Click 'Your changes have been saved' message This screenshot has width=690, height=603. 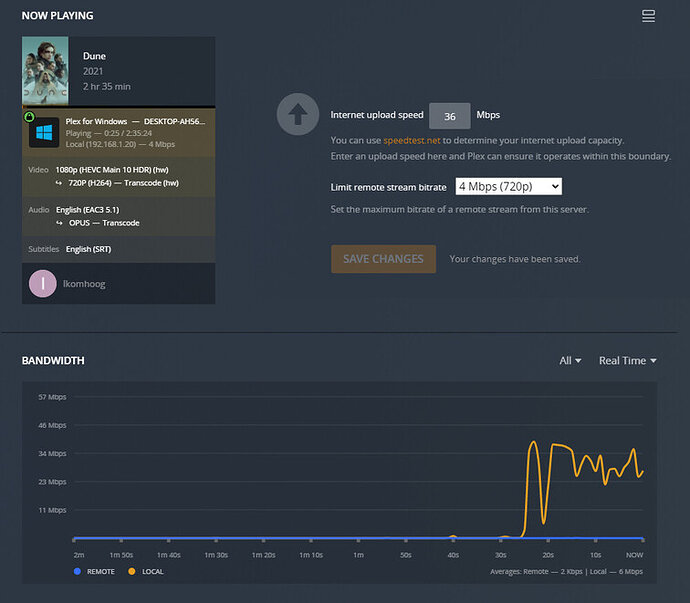[x=514, y=259]
